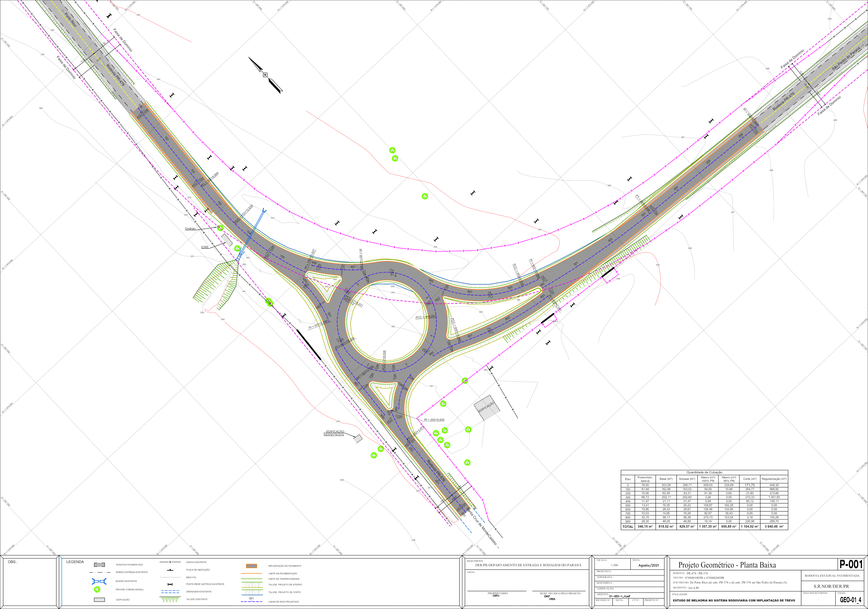Click the P-001 sheet number box
Image resolution: width=868 pixels, height=609 pixels.
[851, 564]
